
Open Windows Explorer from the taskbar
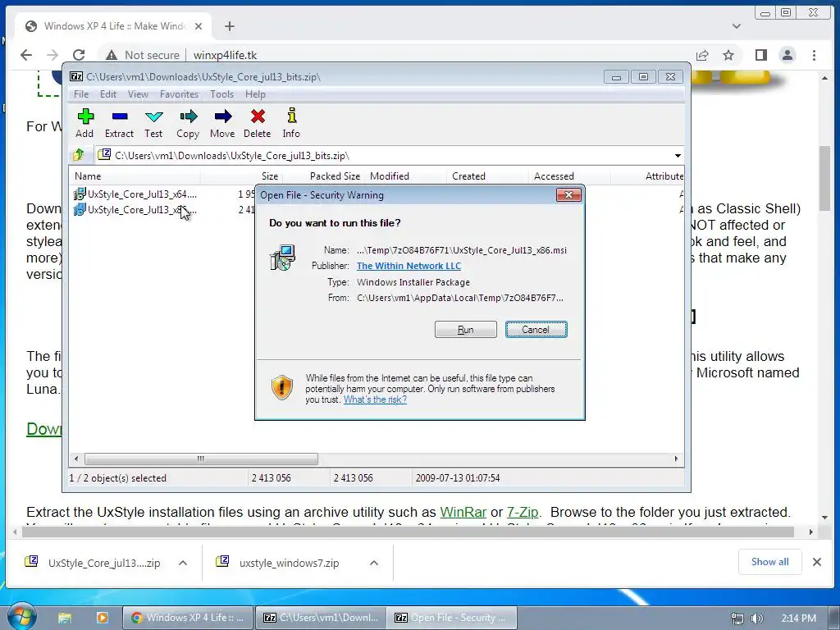coord(65,618)
